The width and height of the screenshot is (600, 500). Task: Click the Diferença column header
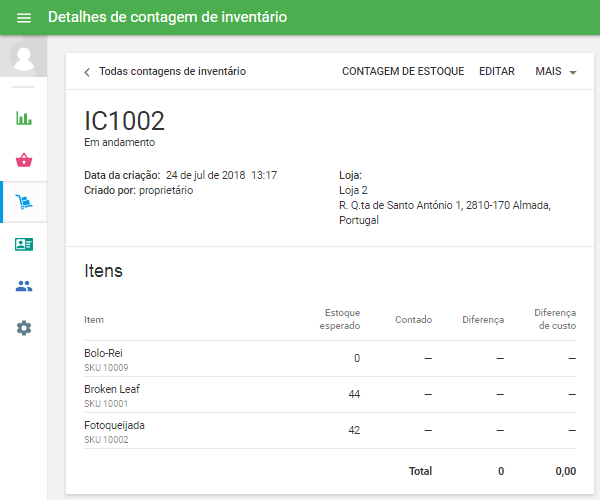(x=483, y=320)
